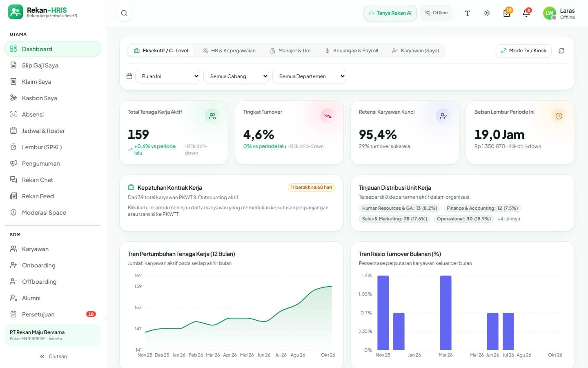Open Slip Gaji Saya in sidebar
588x368 pixels.
tap(53, 65)
